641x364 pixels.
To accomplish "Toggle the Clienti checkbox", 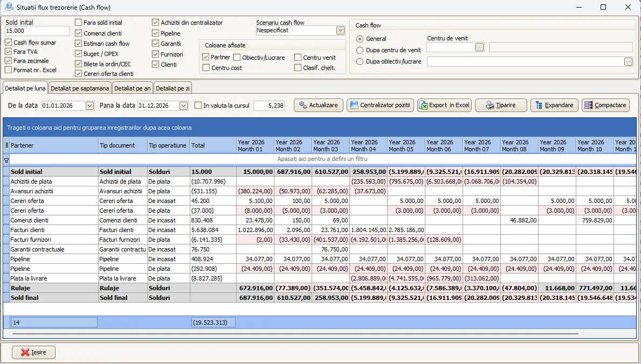I will (x=155, y=64).
